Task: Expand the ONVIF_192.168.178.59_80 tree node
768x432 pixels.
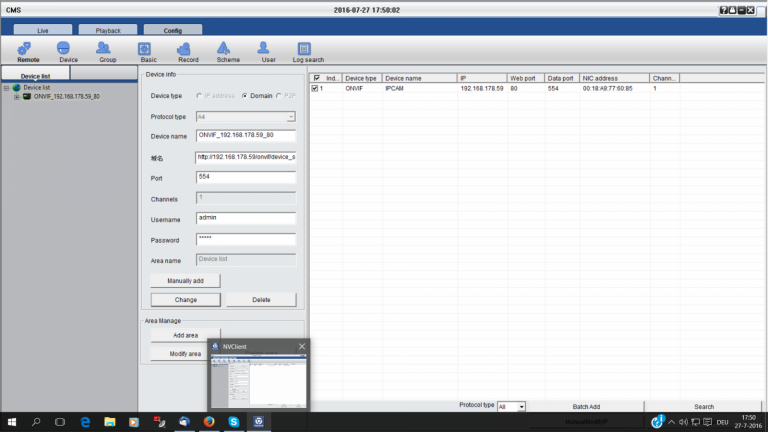Action: pos(16,97)
